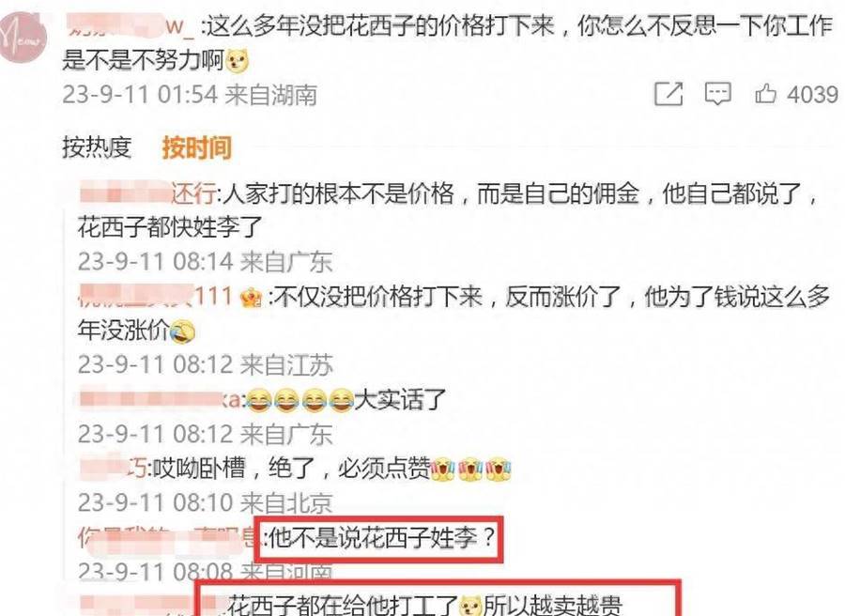Click the share/repost icon beside comment
This screenshot has height=616, width=845.
tap(668, 94)
